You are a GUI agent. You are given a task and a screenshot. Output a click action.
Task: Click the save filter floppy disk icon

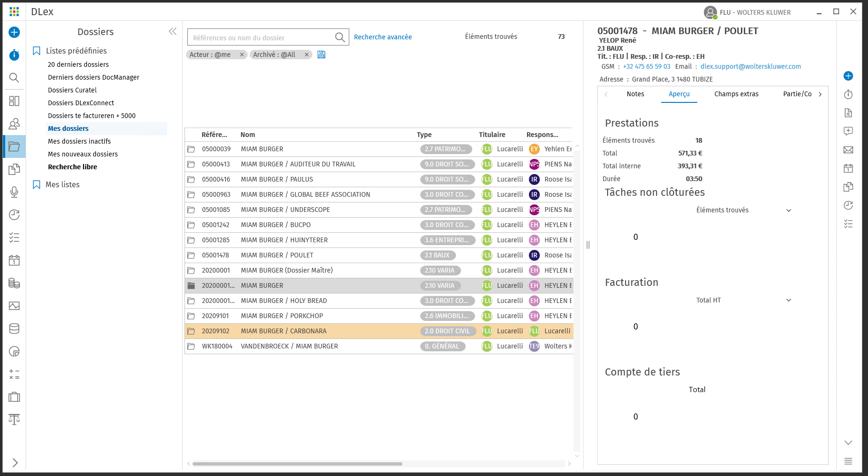click(321, 55)
